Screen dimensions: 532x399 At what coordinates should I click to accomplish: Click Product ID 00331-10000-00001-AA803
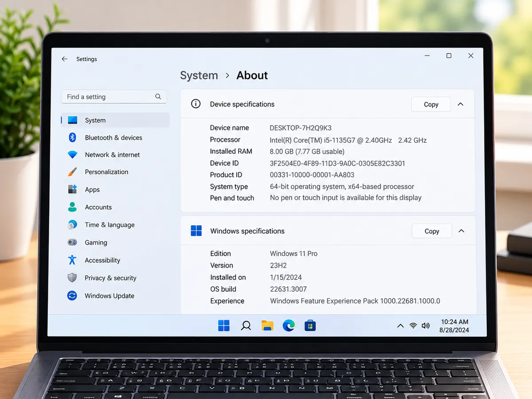pos(312,175)
